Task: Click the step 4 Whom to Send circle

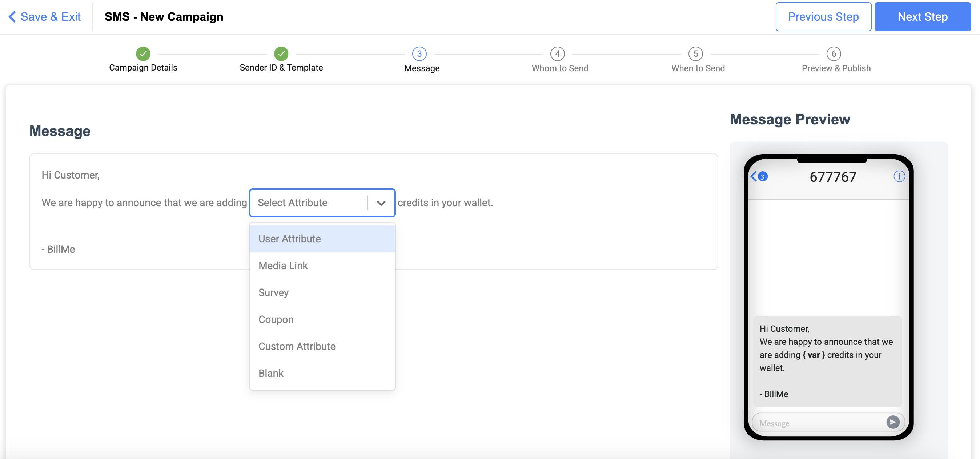Action: 557,54
